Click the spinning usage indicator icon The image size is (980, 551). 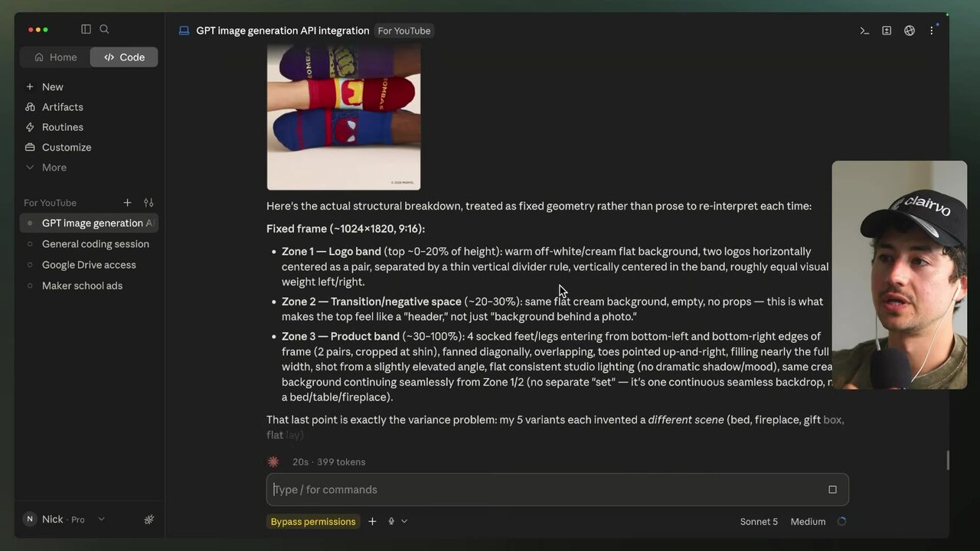pyautogui.click(x=842, y=522)
